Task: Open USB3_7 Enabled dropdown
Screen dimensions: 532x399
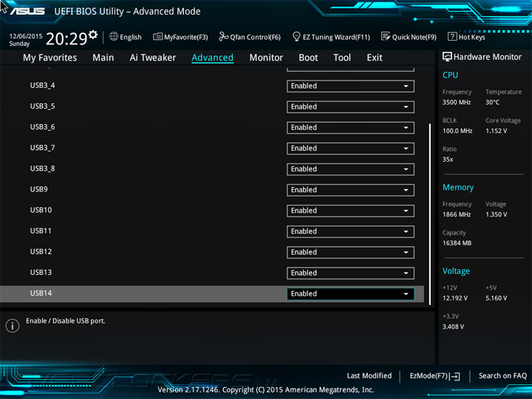Action: 350,149
